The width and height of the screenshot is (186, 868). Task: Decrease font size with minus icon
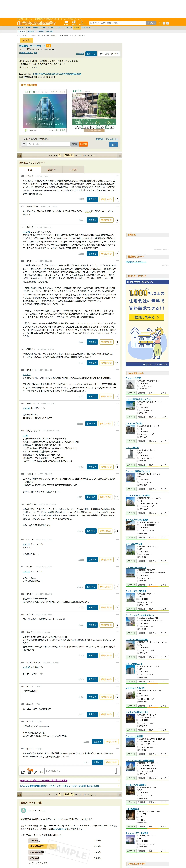click(x=167, y=23)
